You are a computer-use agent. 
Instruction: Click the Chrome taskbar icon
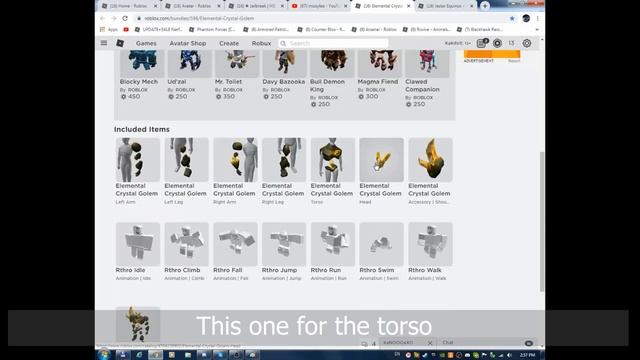pyautogui.click(x=155, y=355)
